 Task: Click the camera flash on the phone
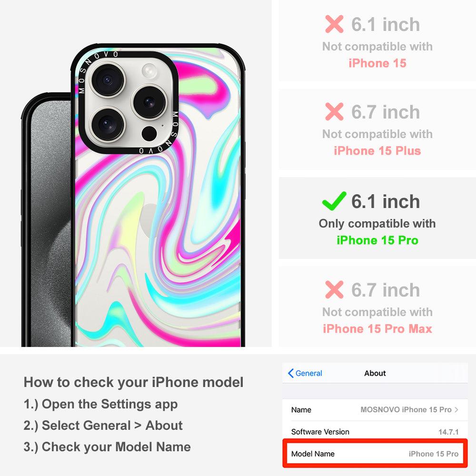point(149,71)
